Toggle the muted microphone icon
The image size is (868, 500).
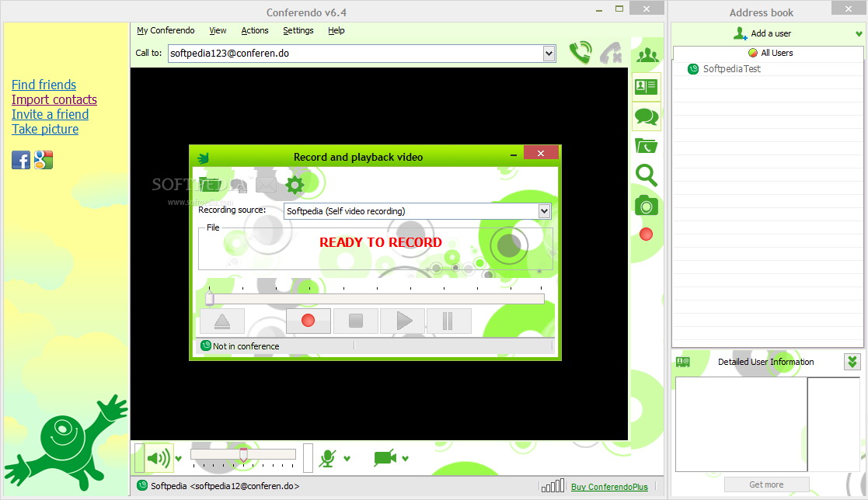(327, 459)
